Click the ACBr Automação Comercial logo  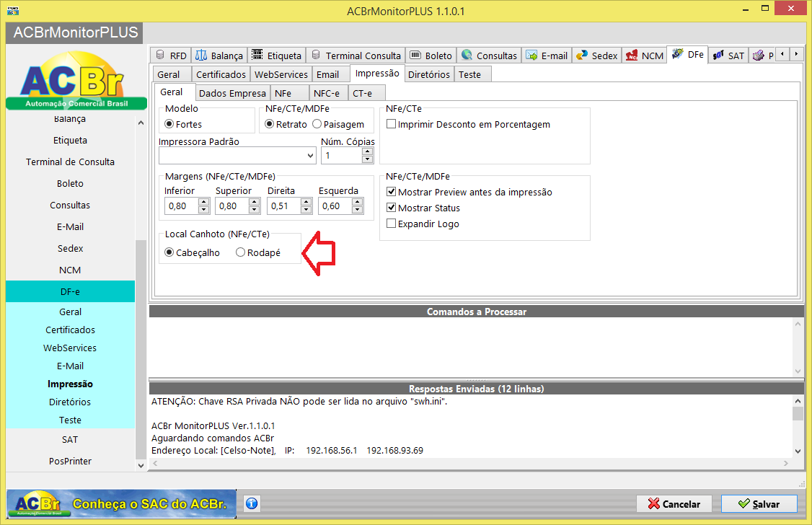click(76, 80)
